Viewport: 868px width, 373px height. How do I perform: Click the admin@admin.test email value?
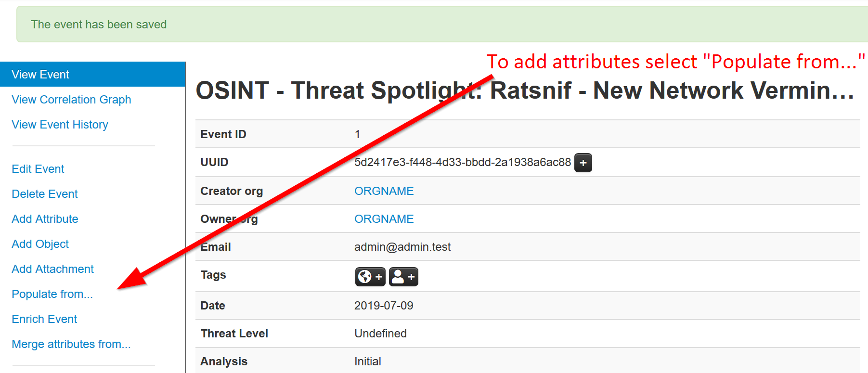[402, 247]
